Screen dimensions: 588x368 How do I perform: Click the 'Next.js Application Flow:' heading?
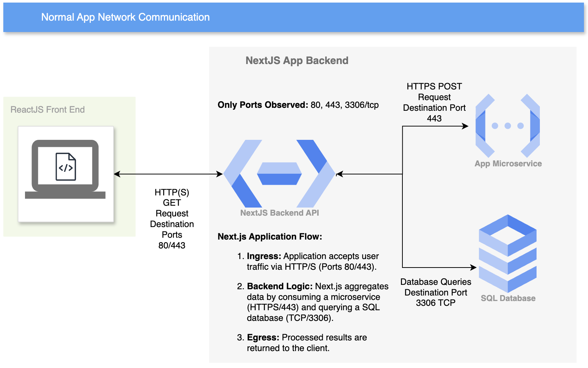(x=270, y=237)
